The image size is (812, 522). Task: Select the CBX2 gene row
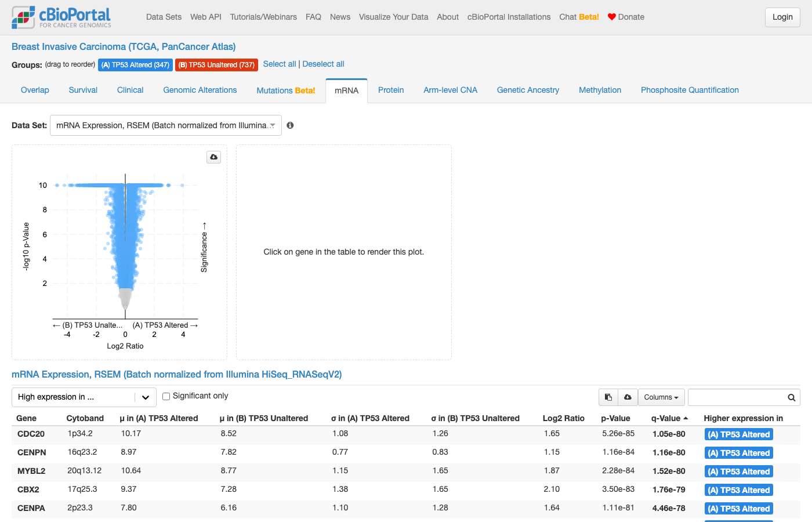[405, 490]
